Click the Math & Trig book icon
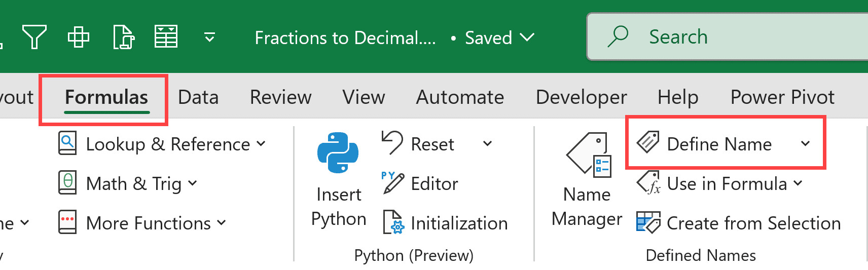Image resolution: width=868 pixels, height=270 pixels. click(67, 183)
